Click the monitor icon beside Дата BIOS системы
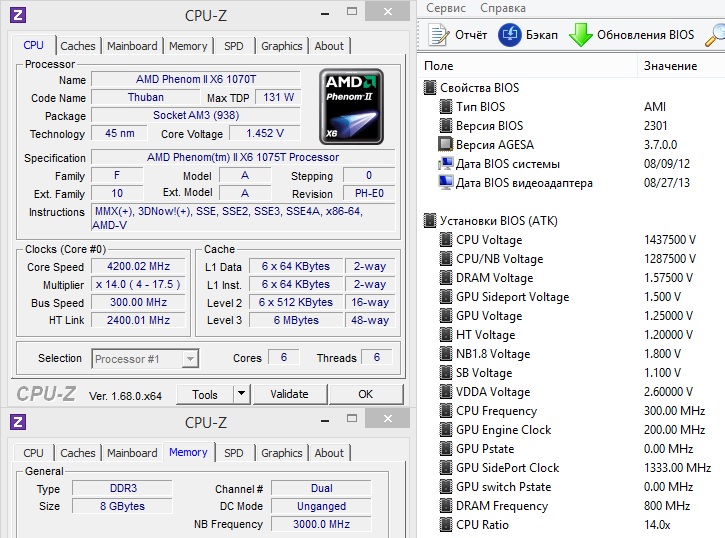The width and height of the screenshot is (725, 538). pyautogui.click(x=445, y=164)
